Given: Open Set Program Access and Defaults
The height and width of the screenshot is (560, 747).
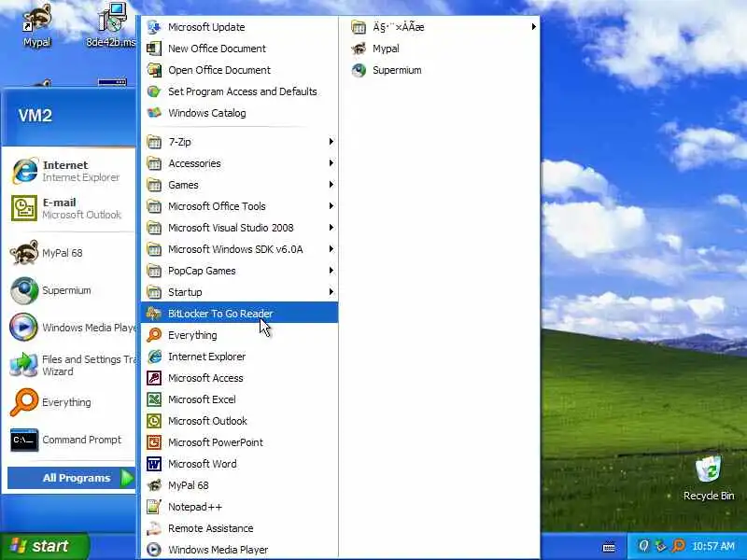Looking at the screenshot, I should pos(239,91).
